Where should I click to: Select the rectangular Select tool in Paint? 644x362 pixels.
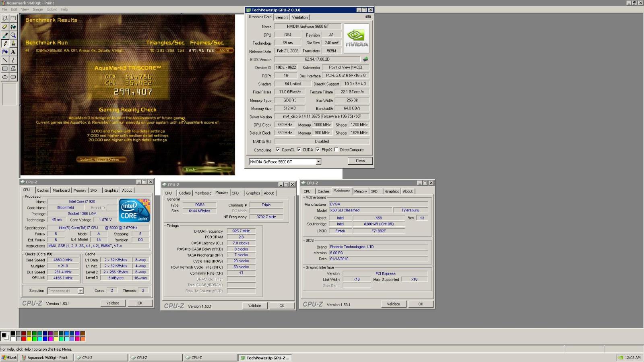(x=13, y=18)
